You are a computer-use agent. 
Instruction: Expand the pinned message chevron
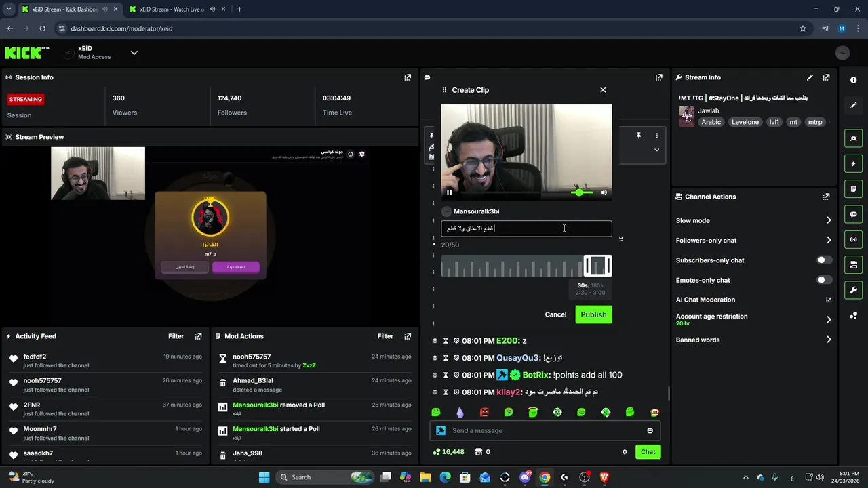(656, 150)
